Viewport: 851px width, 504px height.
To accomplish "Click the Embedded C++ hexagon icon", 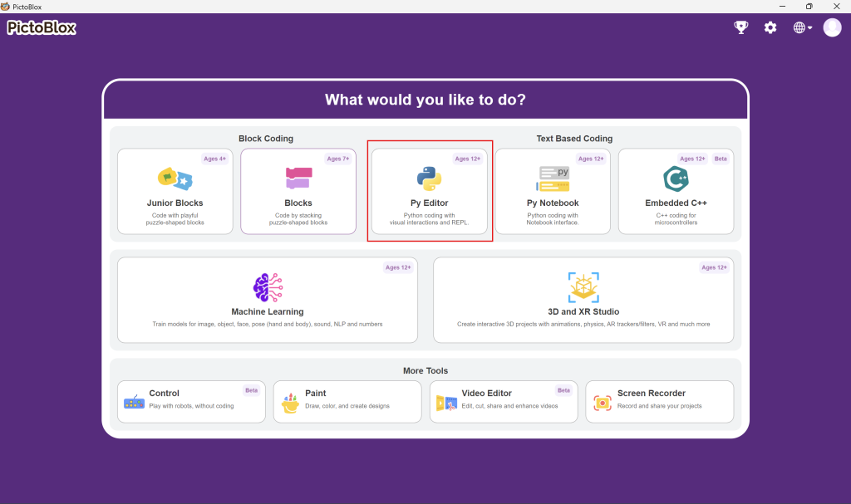I will coord(676,179).
